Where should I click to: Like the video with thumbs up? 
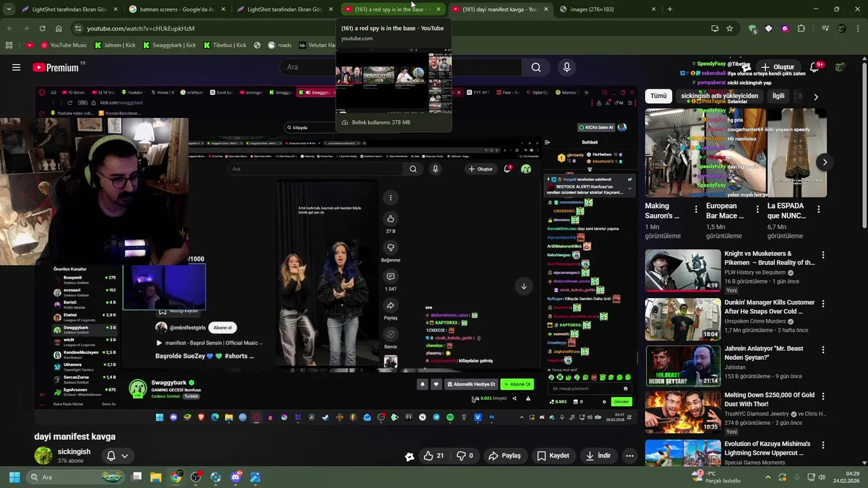[433, 456]
